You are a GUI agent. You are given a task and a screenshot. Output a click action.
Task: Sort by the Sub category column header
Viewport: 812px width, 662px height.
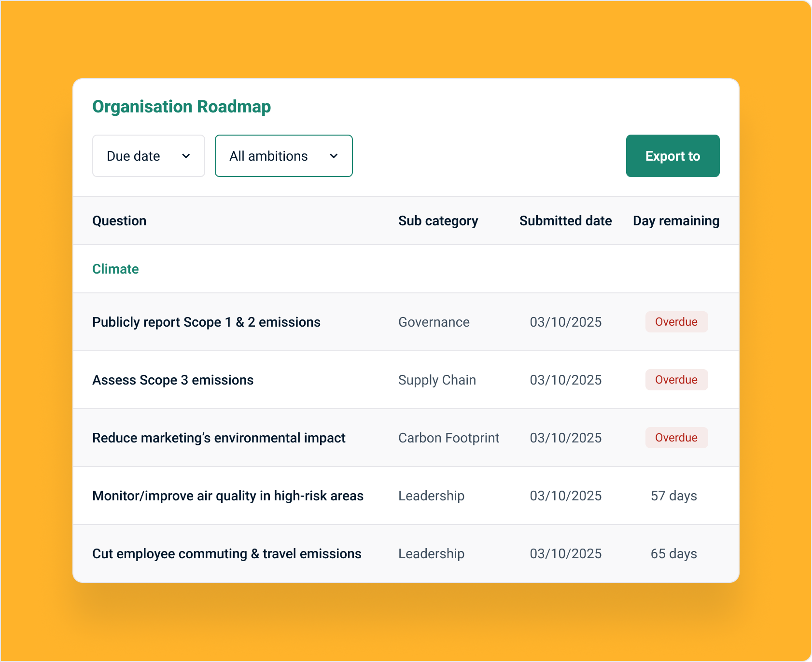click(x=438, y=221)
